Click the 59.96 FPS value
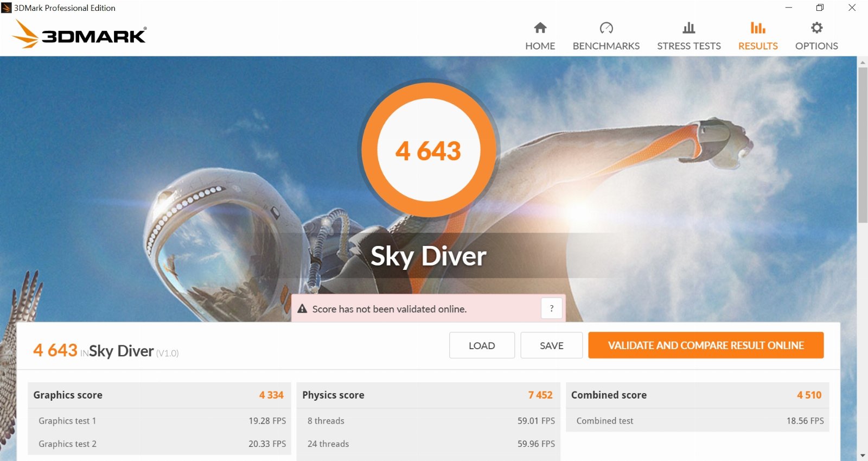 536,444
